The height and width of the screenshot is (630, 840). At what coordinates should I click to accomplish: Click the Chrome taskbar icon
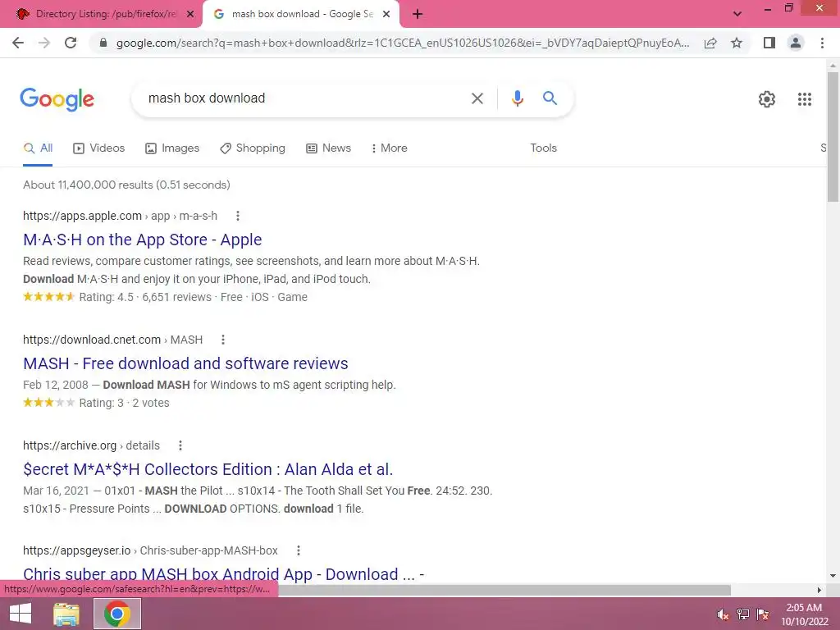[x=117, y=614]
